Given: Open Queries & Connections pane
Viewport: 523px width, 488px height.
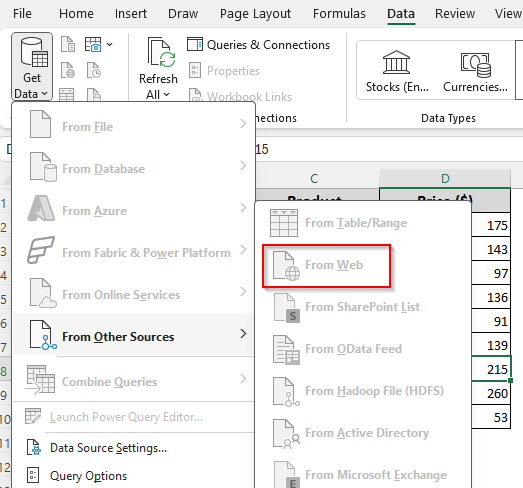Looking at the screenshot, I should click(258, 45).
